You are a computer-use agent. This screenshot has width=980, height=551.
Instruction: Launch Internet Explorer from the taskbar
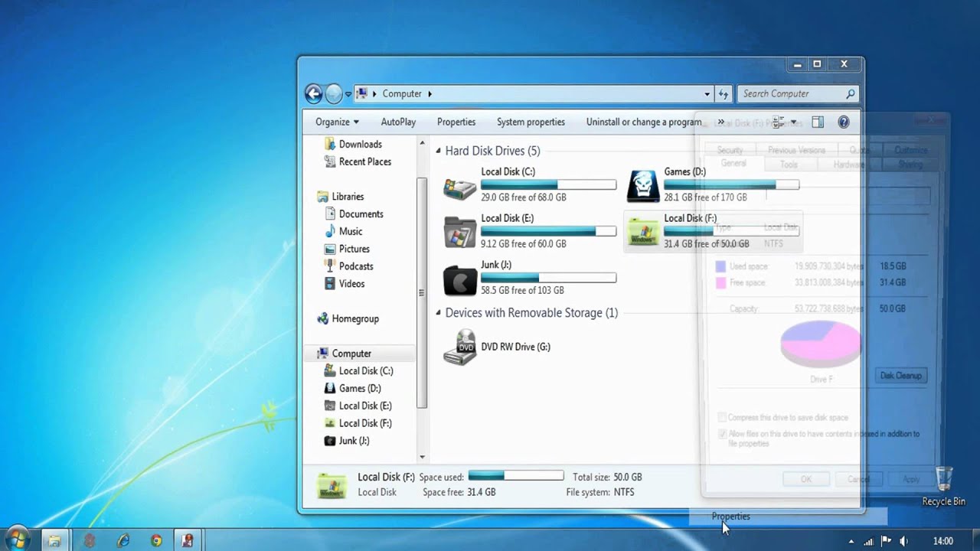122,540
